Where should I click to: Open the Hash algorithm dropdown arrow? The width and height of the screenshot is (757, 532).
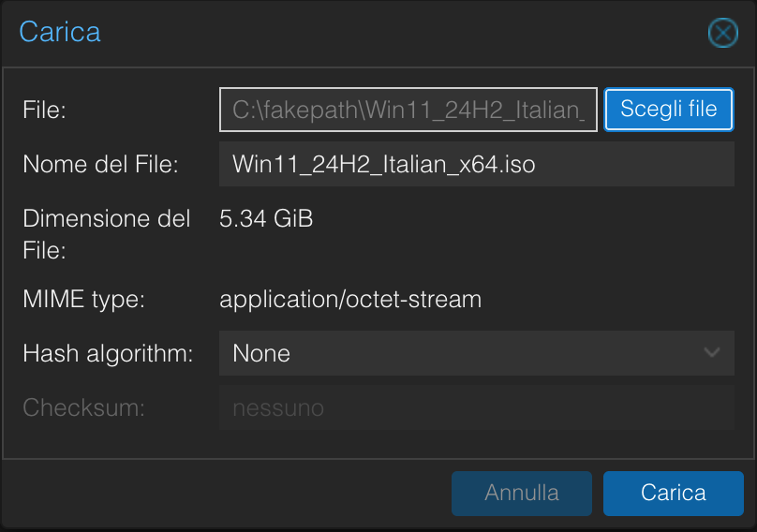pyautogui.click(x=712, y=353)
